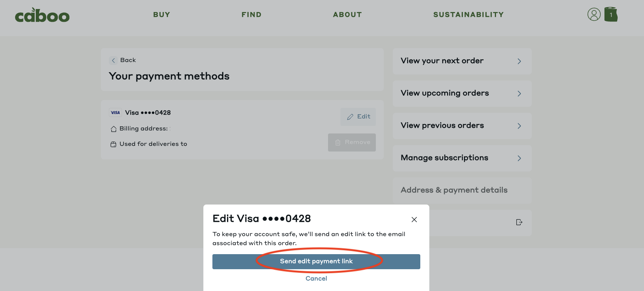
Task: Click the package icon beside Used for deliveries
Action: [113, 144]
